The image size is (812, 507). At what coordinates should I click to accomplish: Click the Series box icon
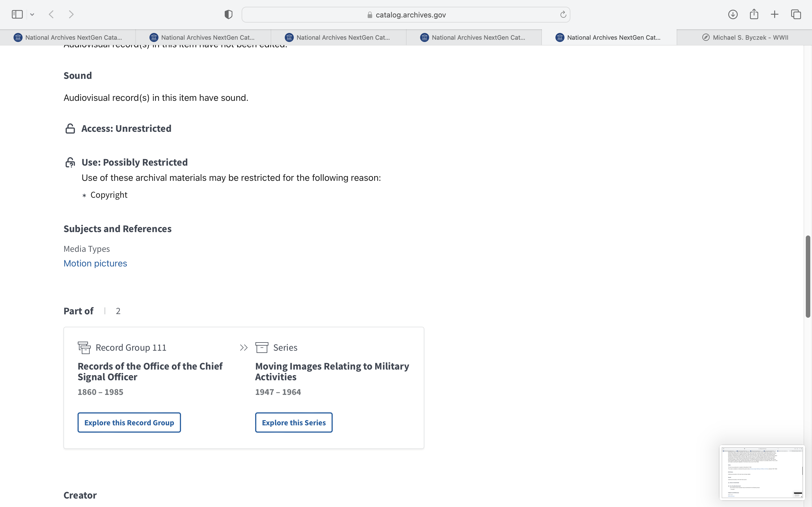[262, 348]
